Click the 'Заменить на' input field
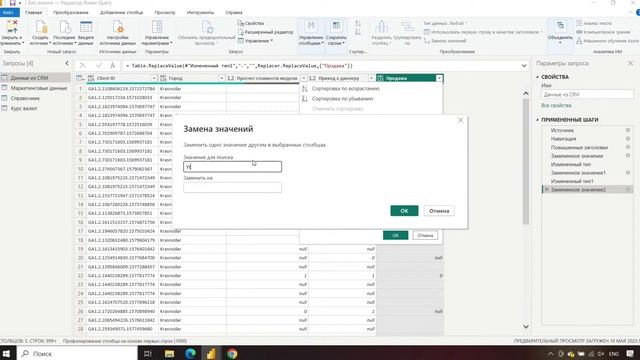The width and height of the screenshot is (640, 360). 232,187
